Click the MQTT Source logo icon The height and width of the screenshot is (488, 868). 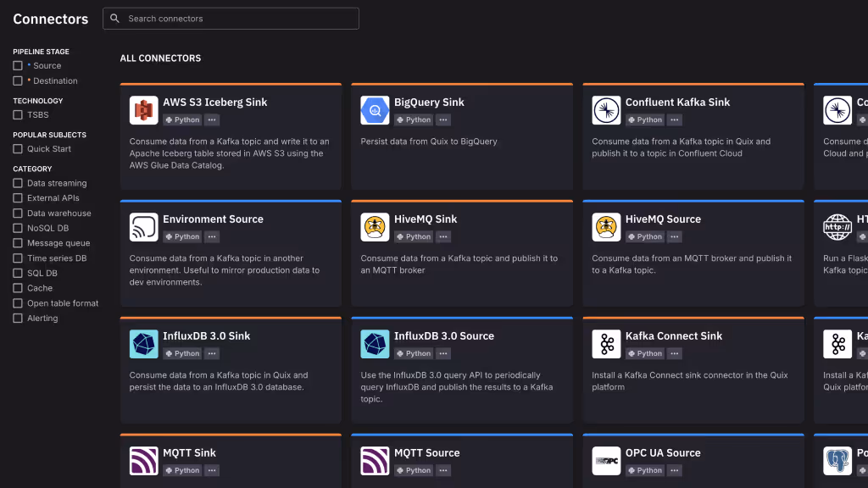point(375,461)
